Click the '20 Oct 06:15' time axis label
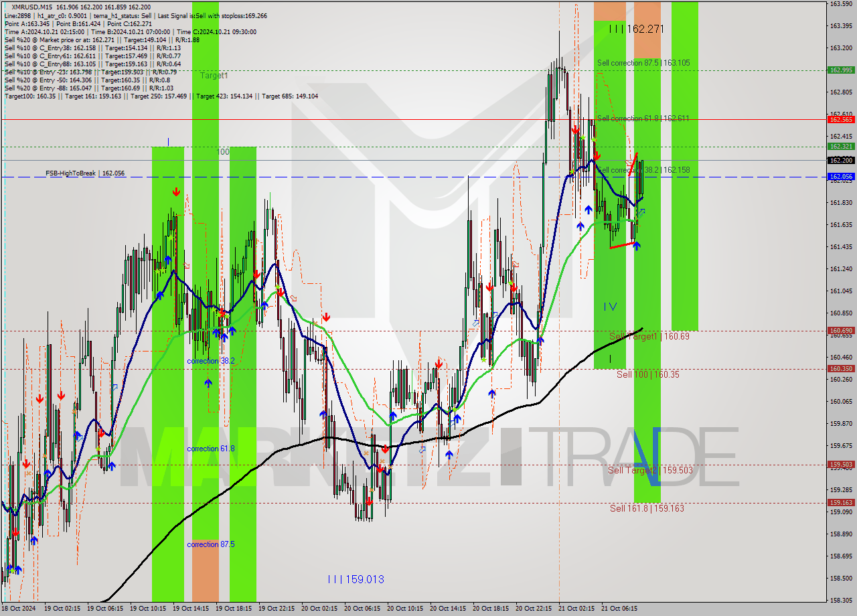 pyautogui.click(x=362, y=609)
